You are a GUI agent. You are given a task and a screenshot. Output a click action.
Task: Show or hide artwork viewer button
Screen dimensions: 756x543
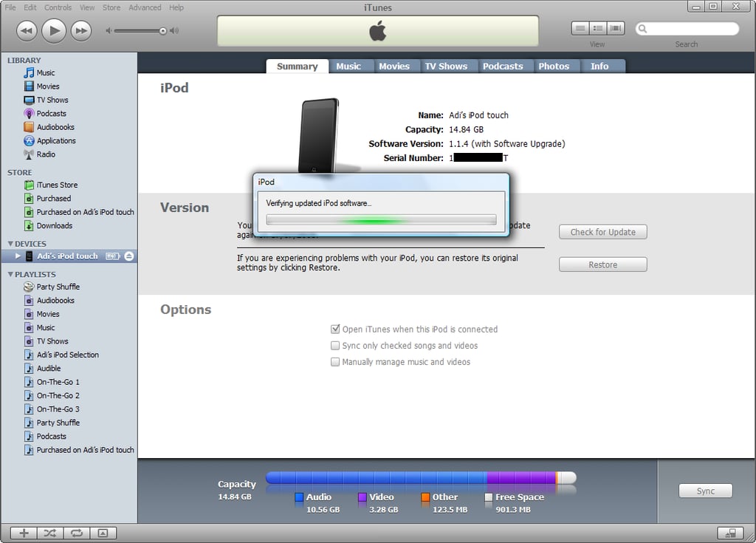103,533
